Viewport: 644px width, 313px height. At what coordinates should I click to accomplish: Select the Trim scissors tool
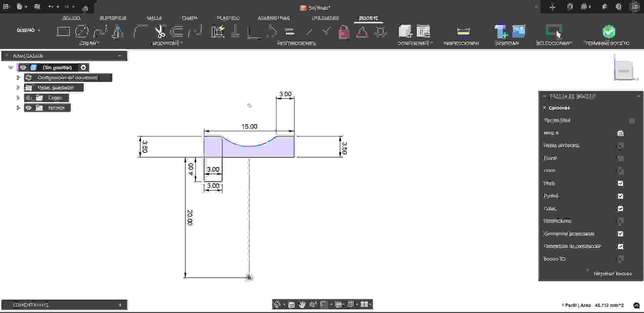pos(160,32)
